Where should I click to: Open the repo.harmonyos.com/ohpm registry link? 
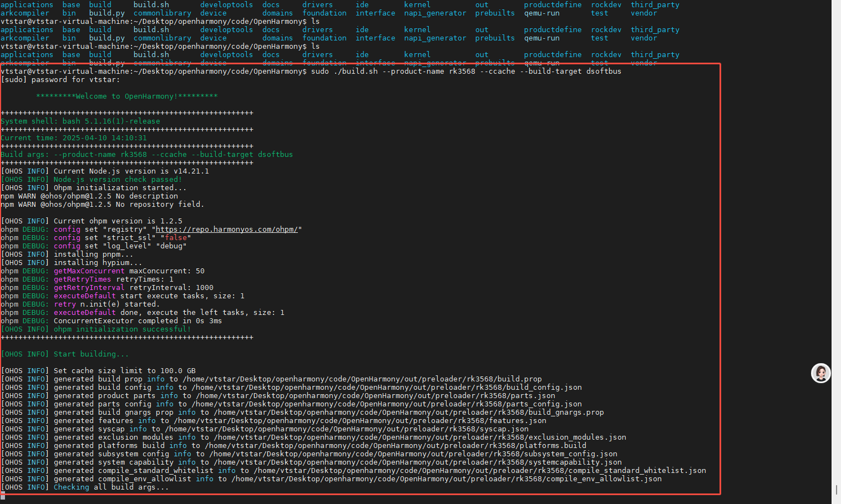pos(227,229)
